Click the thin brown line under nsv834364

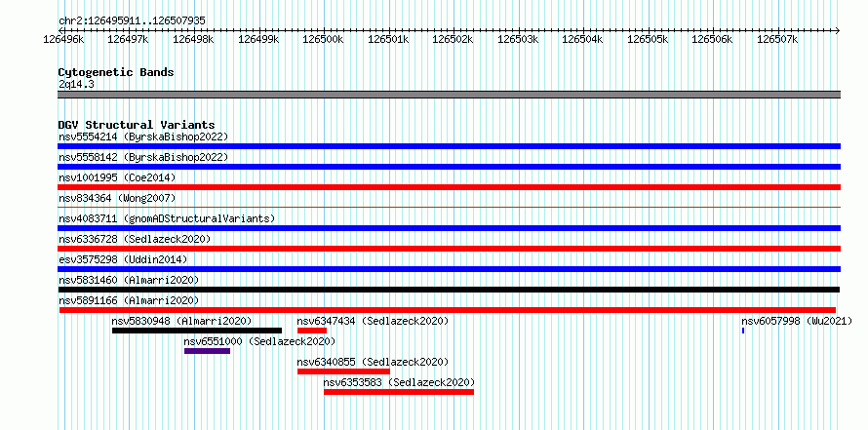(x=449, y=207)
